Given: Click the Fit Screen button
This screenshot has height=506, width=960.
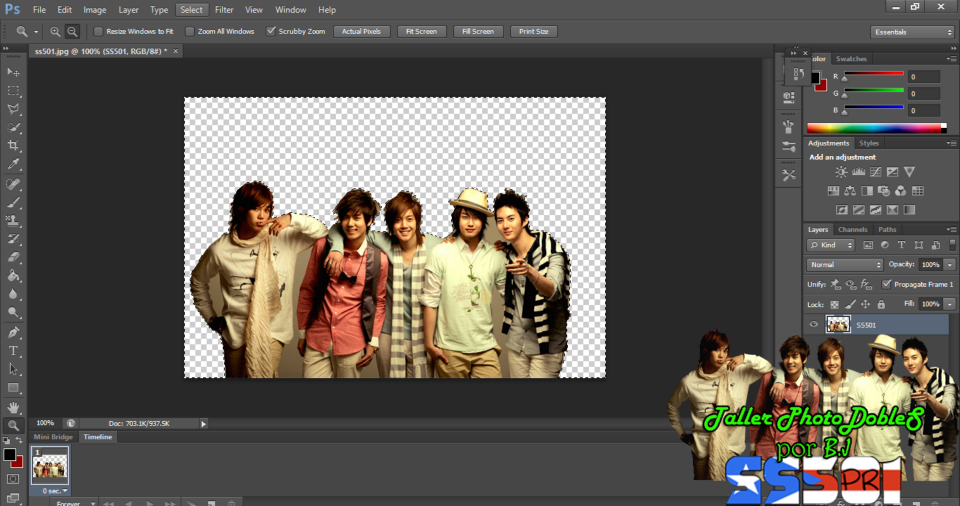Looking at the screenshot, I should coord(421,31).
